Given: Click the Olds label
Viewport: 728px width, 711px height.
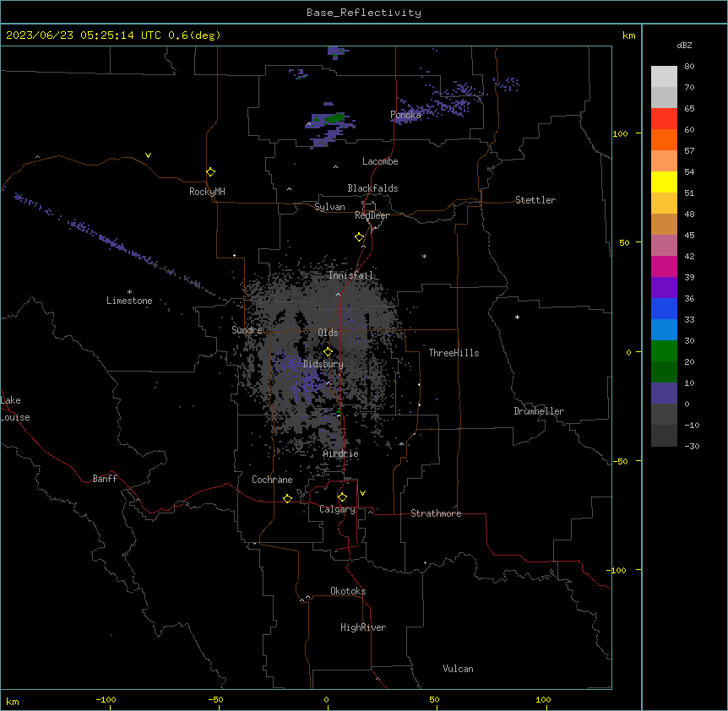Looking at the screenshot, I should (328, 333).
